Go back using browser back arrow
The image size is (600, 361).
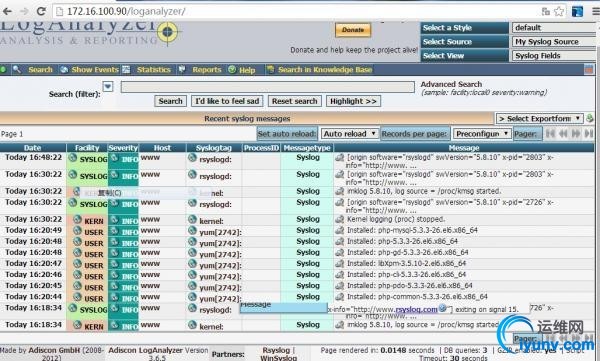(7, 11)
